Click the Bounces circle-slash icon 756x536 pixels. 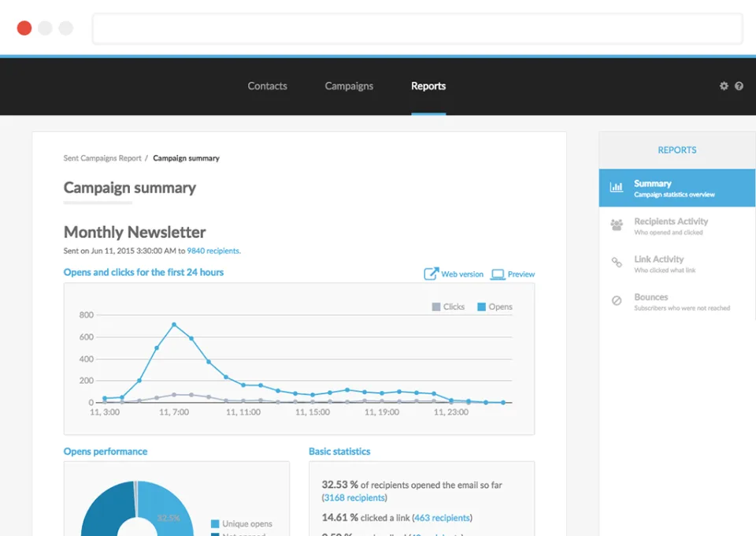tap(616, 300)
